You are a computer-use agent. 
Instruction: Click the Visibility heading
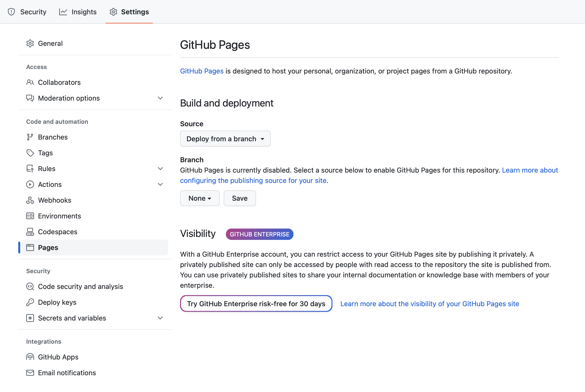coord(198,233)
